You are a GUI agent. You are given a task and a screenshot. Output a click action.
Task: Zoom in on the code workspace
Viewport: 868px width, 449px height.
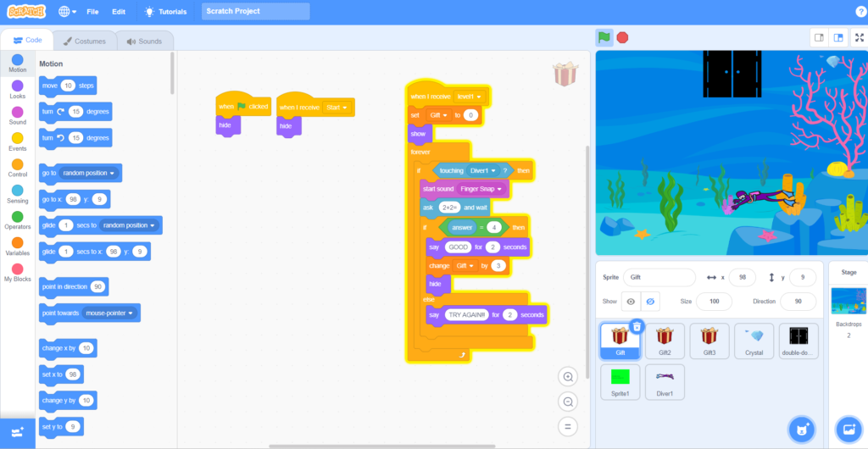[568, 377]
